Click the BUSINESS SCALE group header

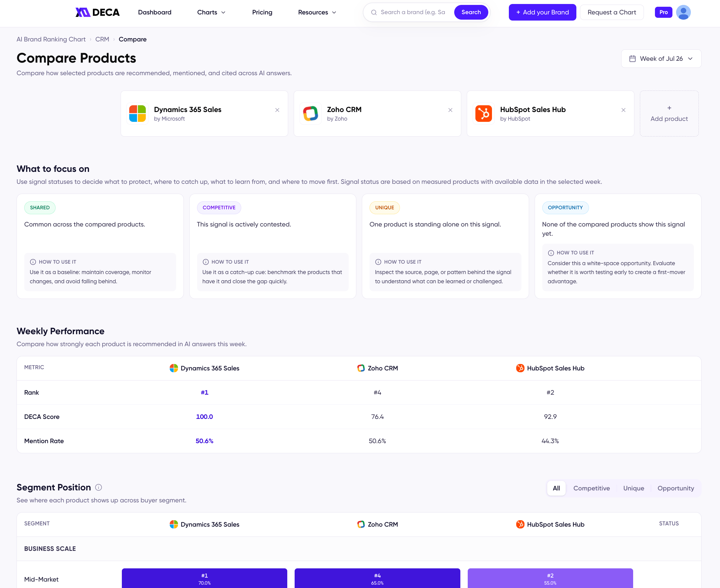click(x=50, y=549)
